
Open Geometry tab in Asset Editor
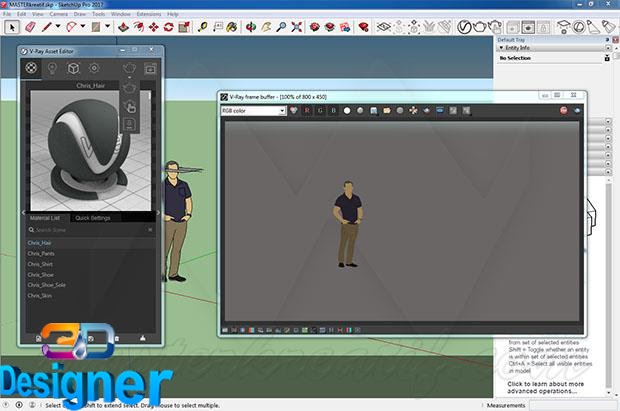coord(73,68)
